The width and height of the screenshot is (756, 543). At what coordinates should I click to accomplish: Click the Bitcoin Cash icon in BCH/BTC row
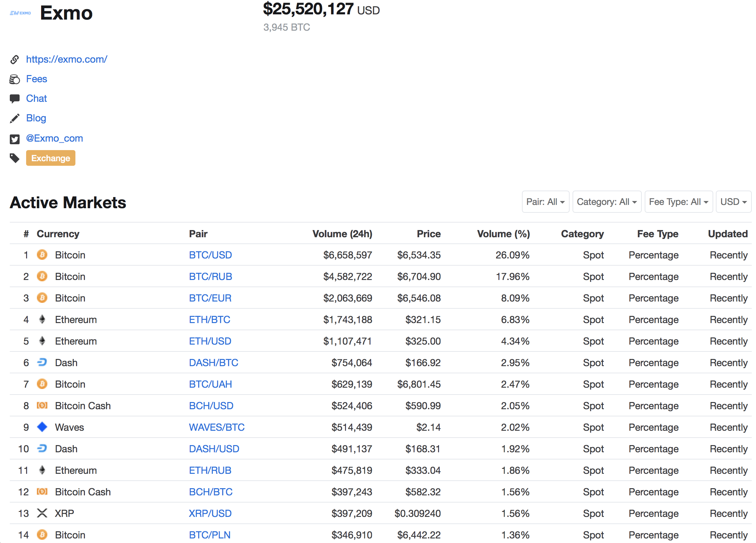[42, 492]
